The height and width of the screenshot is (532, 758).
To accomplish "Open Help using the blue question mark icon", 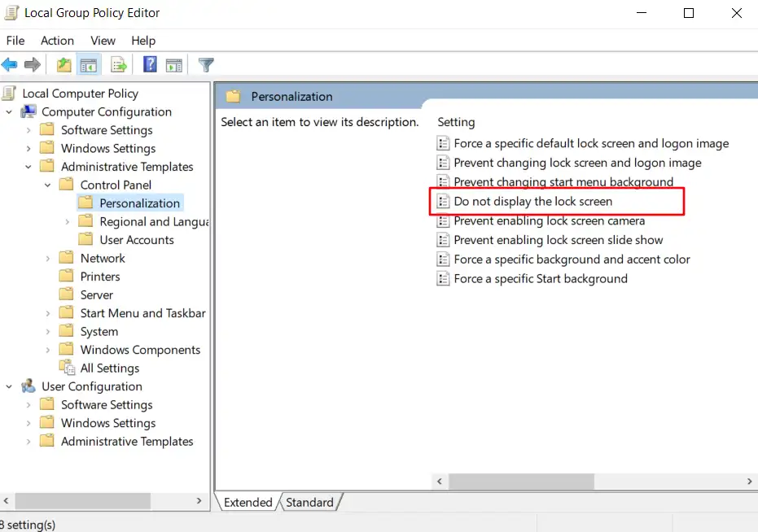I will [150, 64].
